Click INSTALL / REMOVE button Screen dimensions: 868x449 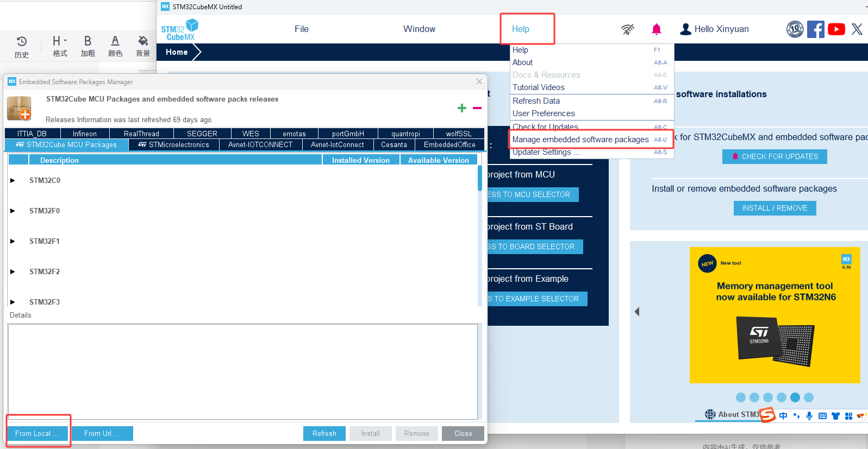pos(775,208)
